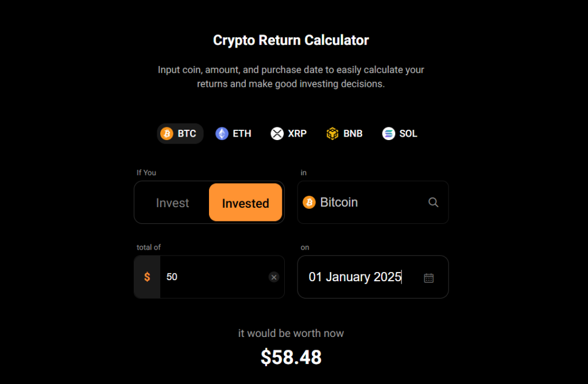Open the calendar date picker icon

(x=428, y=277)
